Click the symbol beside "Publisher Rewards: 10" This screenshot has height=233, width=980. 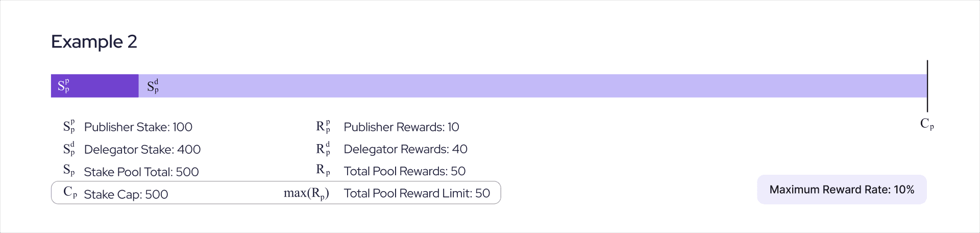[x=323, y=127]
